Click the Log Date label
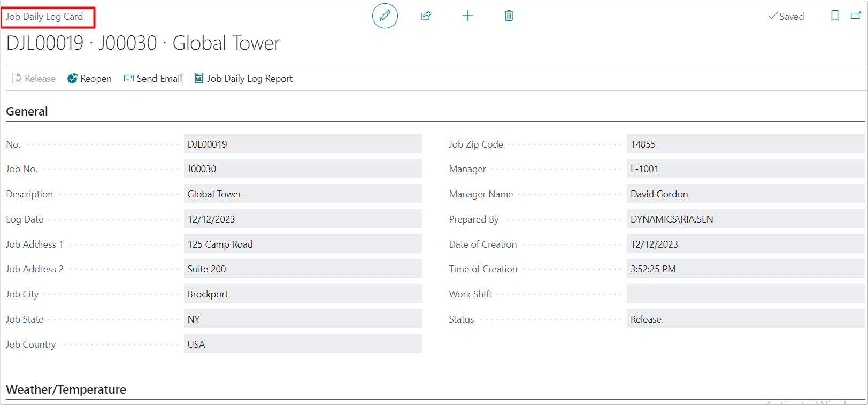The width and height of the screenshot is (868, 405). 25,219
